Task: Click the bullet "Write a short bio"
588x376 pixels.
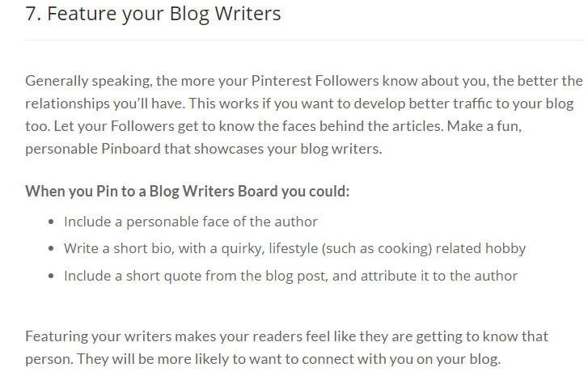Action: click(294, 249)
